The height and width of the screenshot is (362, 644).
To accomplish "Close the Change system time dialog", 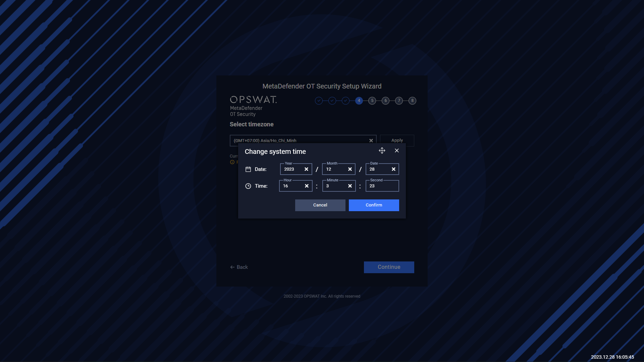I will (397, 150).
